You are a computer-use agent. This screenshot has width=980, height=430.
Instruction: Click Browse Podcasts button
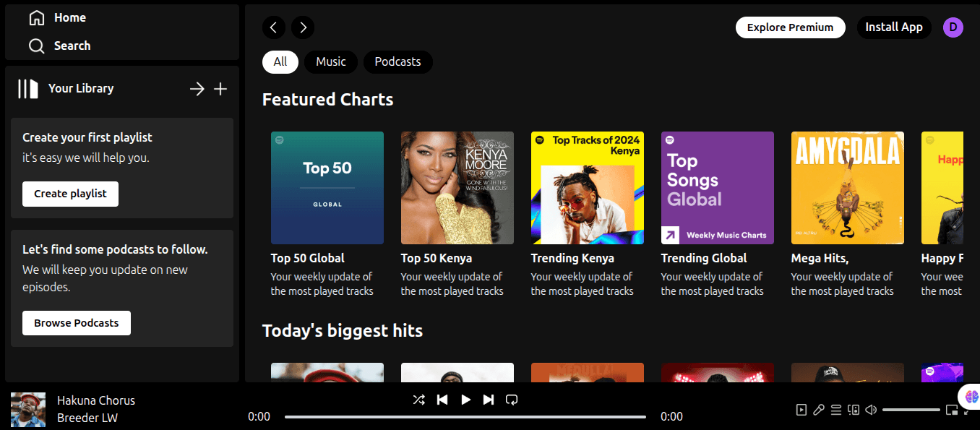click(x=77, y=323)
